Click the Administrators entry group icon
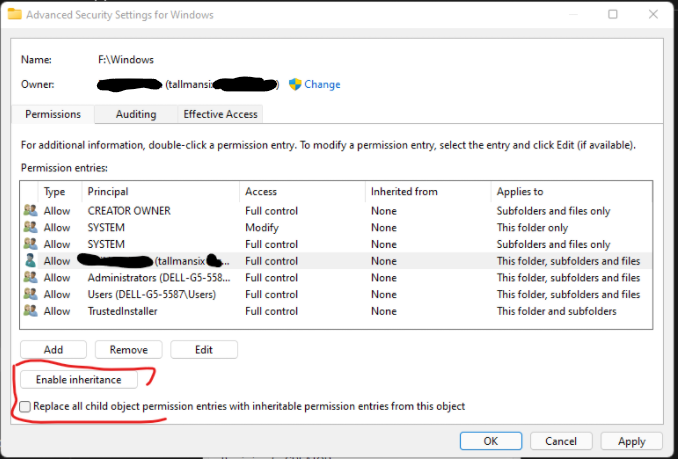This screenshot has width=684, height=463. (31, 278)
